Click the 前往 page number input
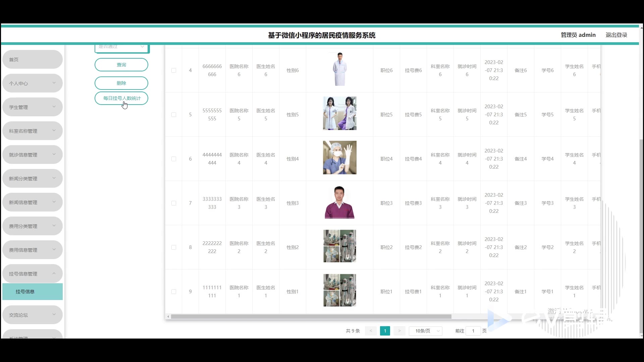Image resolution: width=644 pixels, height=362 pixels. point(473,331)
